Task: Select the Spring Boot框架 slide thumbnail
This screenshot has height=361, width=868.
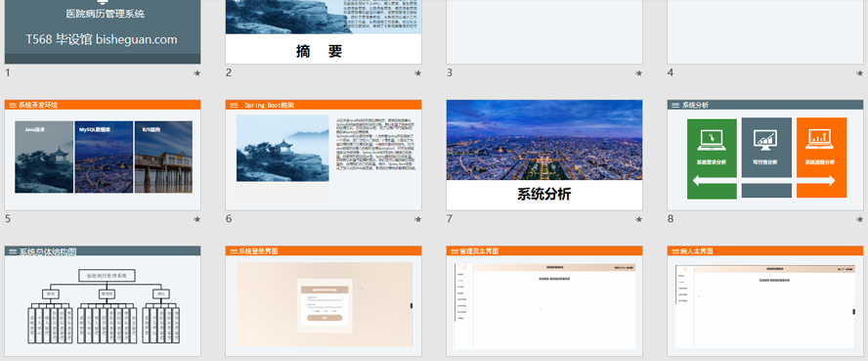Action: click(324, 155)
